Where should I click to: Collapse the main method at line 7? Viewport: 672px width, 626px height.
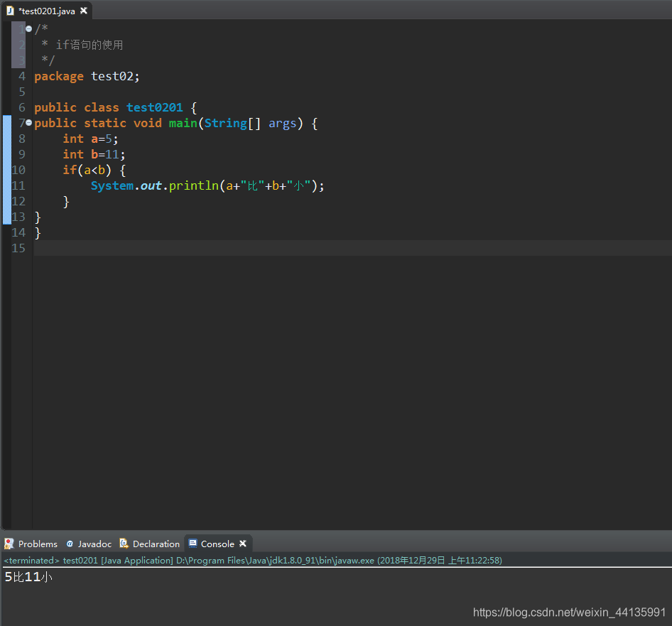tap(28, 123)
